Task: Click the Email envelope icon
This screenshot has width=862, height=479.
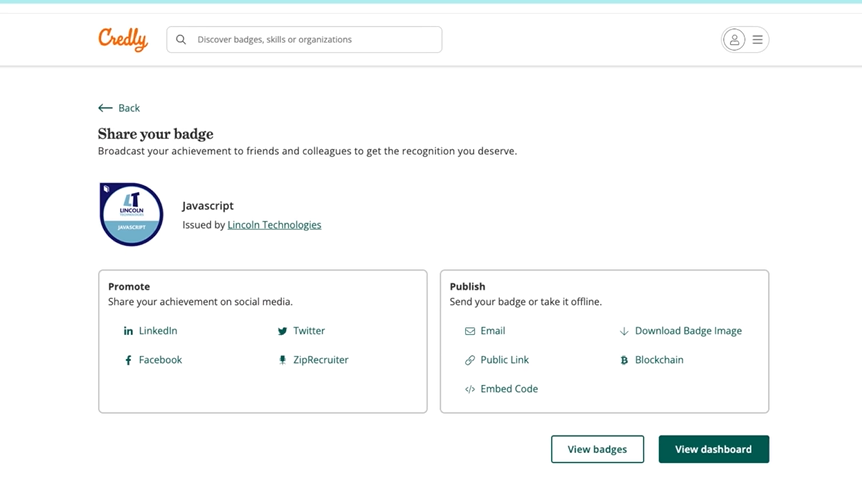Action: coord(470,331)
